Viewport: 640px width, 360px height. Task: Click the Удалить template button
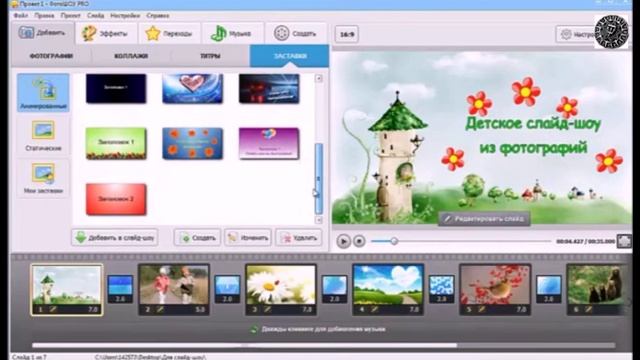(298, 238)
